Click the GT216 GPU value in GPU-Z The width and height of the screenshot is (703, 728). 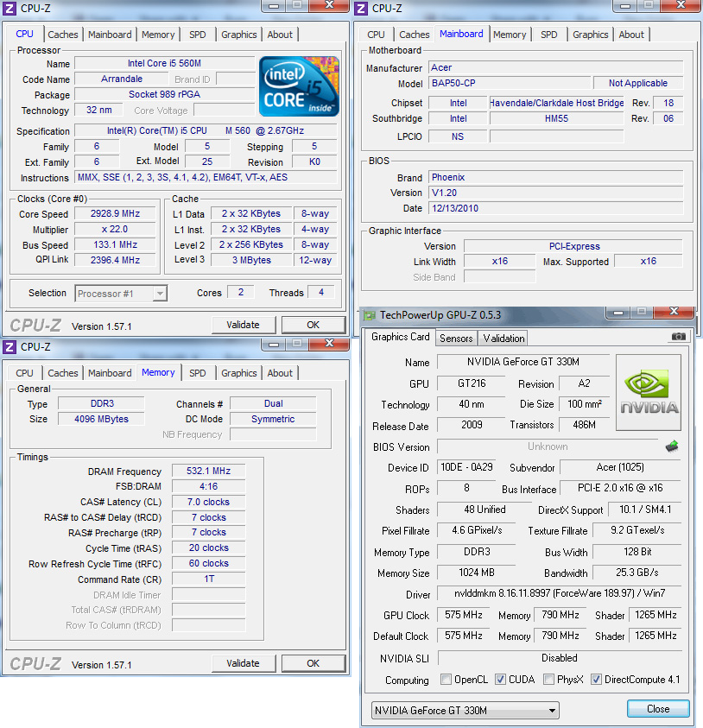(x=472, y=383)
